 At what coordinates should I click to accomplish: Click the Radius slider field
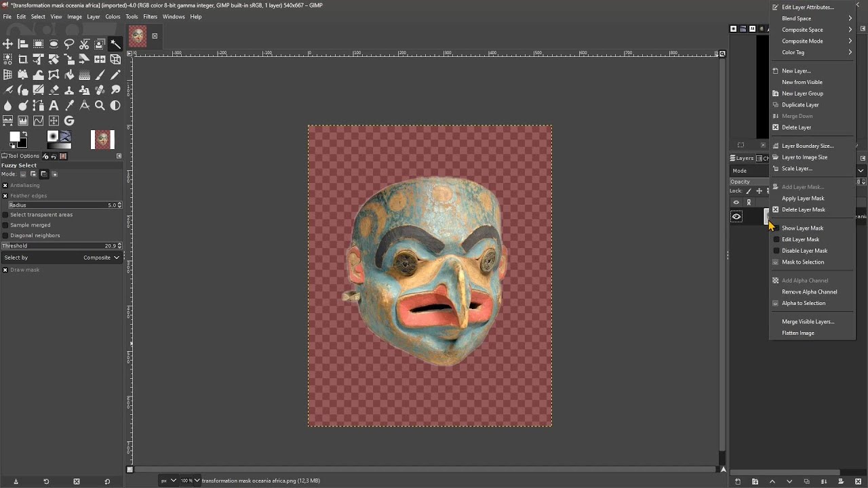(x=64, y=205)
